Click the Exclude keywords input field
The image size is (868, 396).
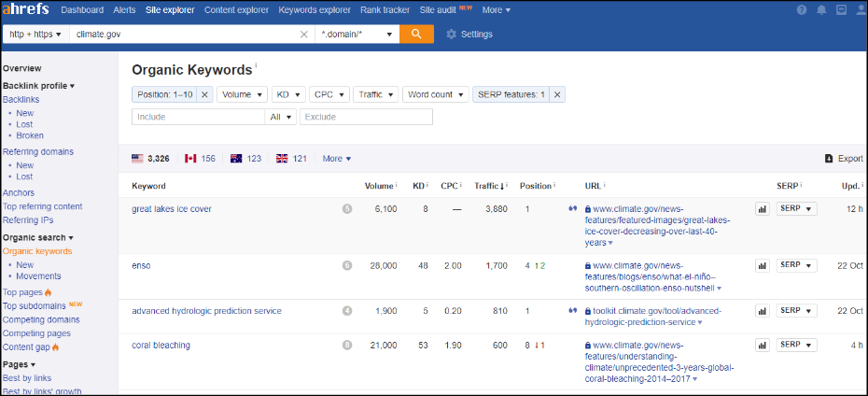(366, 117)
